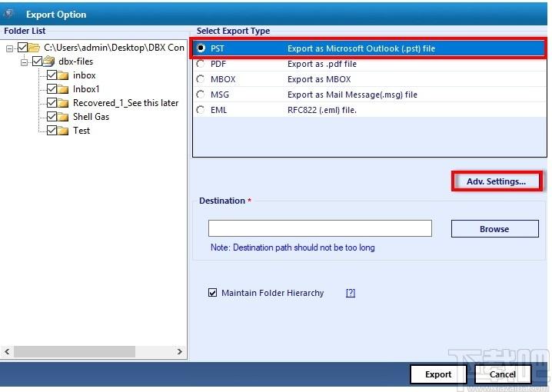Click the Export button
Screen dimensions: 552x392
pyautogui.click(x=438, y=374)
